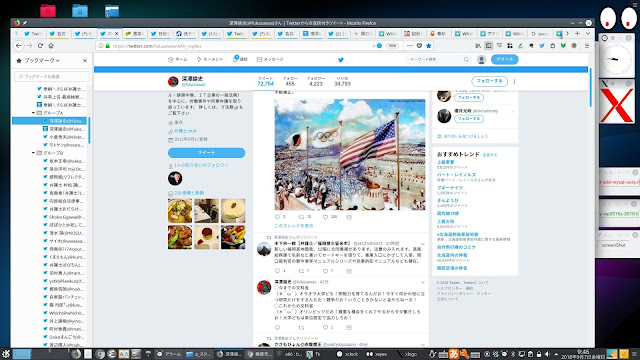
Task: Open the ホーム link on Twitter nav
Action: click(178, 60)
